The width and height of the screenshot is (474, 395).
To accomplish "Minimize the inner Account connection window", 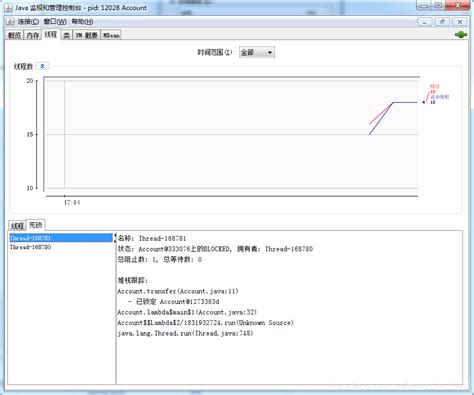I will tap(425, 22).
